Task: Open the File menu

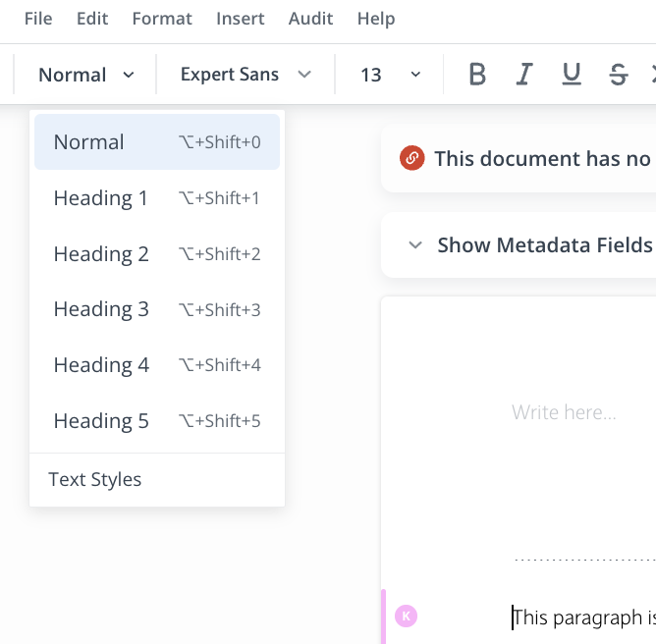Action: (38, 19)
